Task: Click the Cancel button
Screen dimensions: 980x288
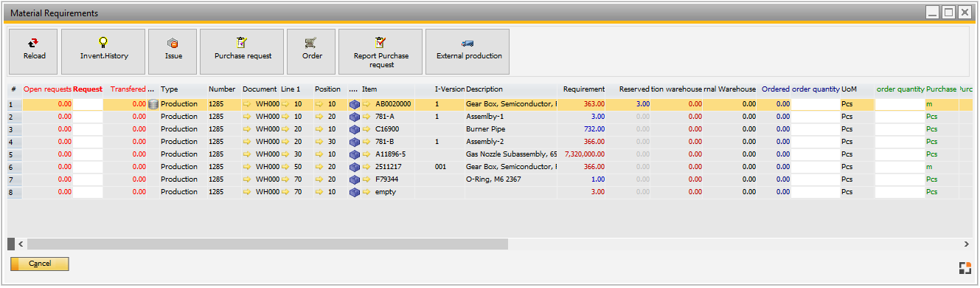Action: pyautogui.click(x=40, y=264)
